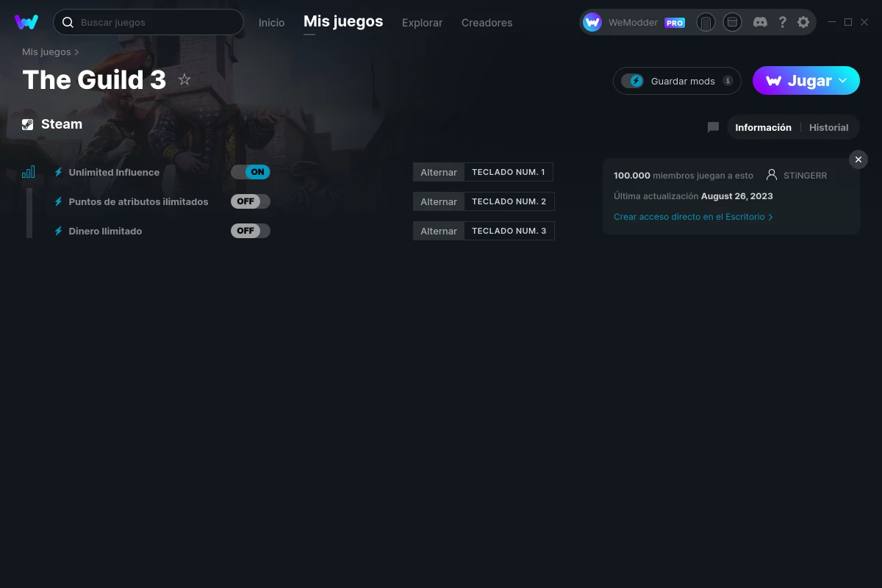Close the information panel
This screenshot has width=882, height=588.
click(858, 159)
